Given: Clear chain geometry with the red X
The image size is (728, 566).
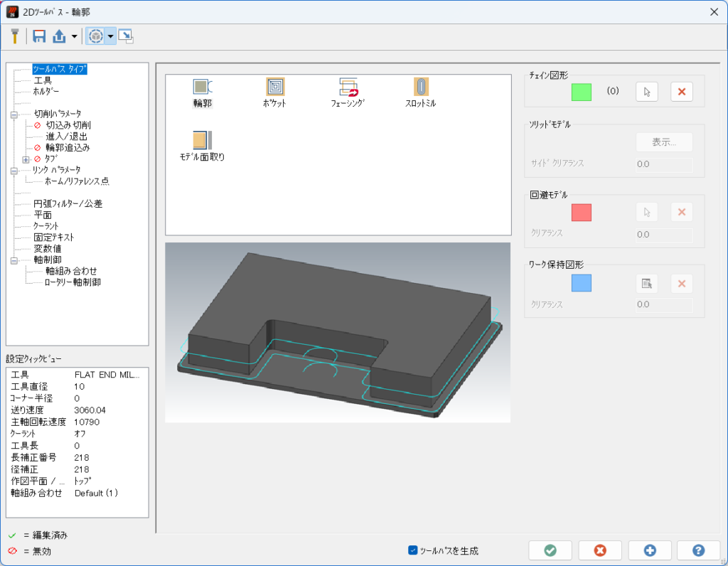Looking at the screenshot, I should click(x=682, y=92).
